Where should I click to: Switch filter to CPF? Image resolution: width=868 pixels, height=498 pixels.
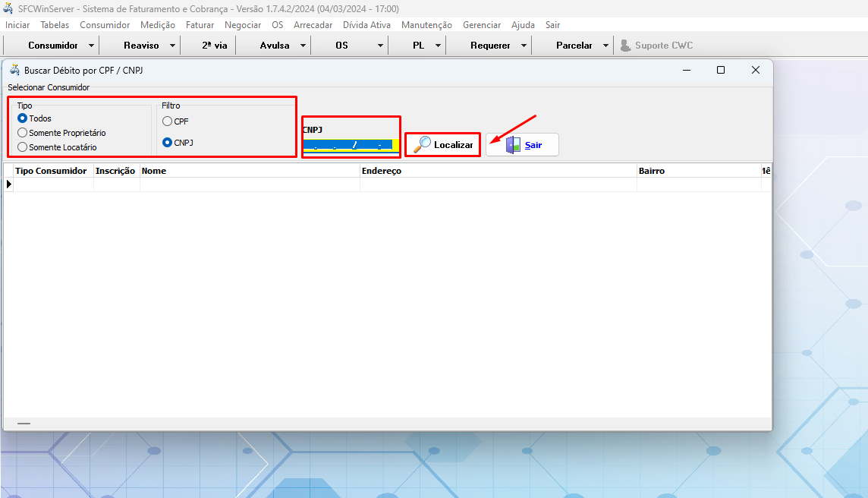(168, 121)
